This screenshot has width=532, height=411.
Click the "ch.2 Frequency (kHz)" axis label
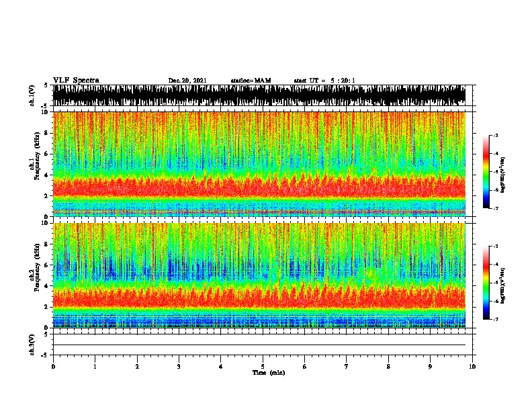34,267
